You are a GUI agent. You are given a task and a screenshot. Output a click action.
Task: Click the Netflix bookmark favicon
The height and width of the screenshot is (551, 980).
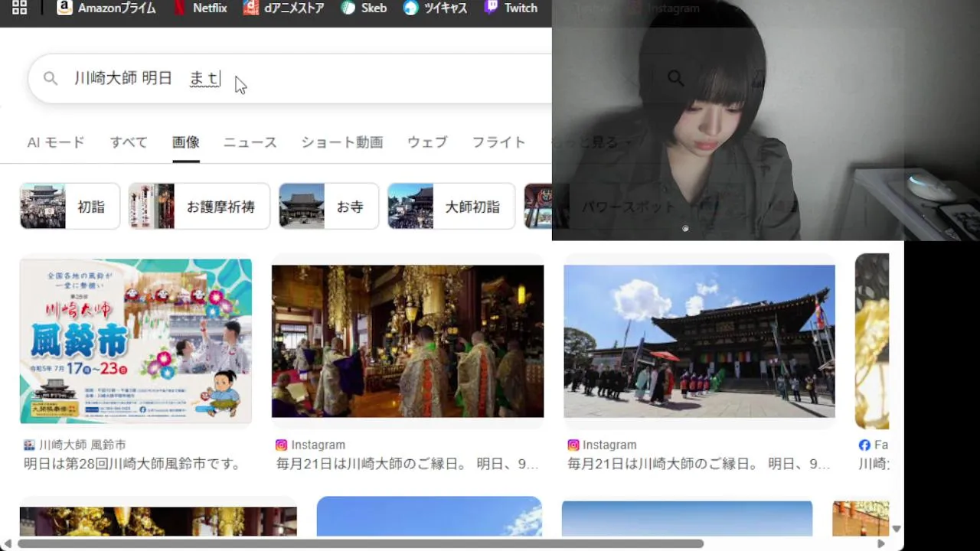tap(180, 8)
